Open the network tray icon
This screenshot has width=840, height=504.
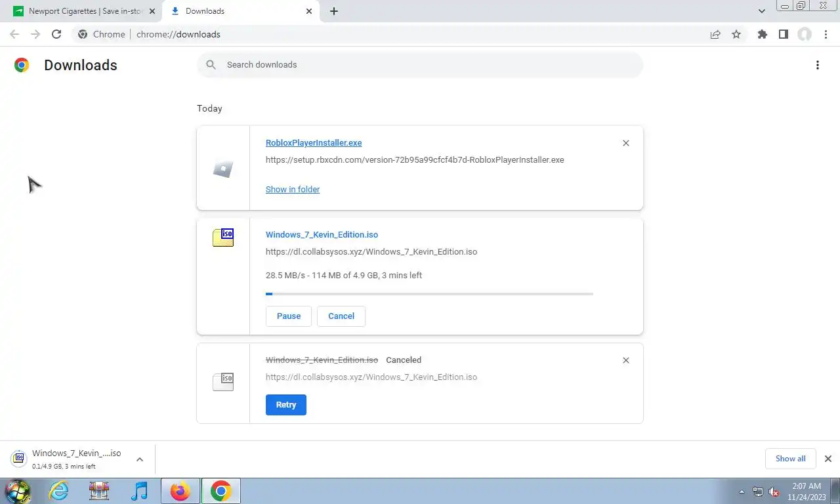pyautogui.click(x=758, y=492)
